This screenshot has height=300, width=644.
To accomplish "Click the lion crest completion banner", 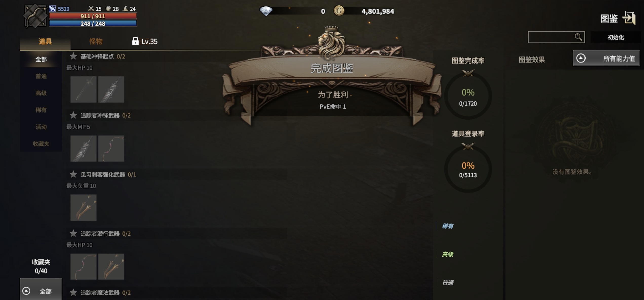I will 332,75.
